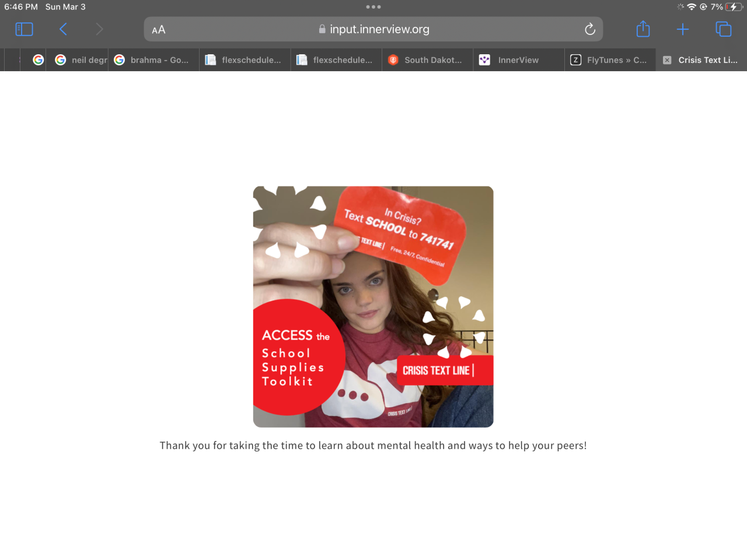
Task: Open the flexschedule tab beside the brahma tab
Action: coord(245,60)
